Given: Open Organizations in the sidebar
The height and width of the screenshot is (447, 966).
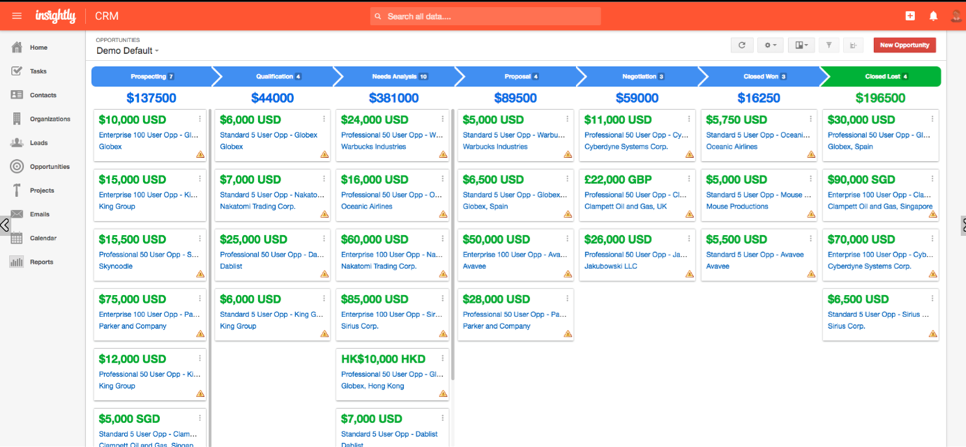Looking at the screenshot, I should (50, 119).
